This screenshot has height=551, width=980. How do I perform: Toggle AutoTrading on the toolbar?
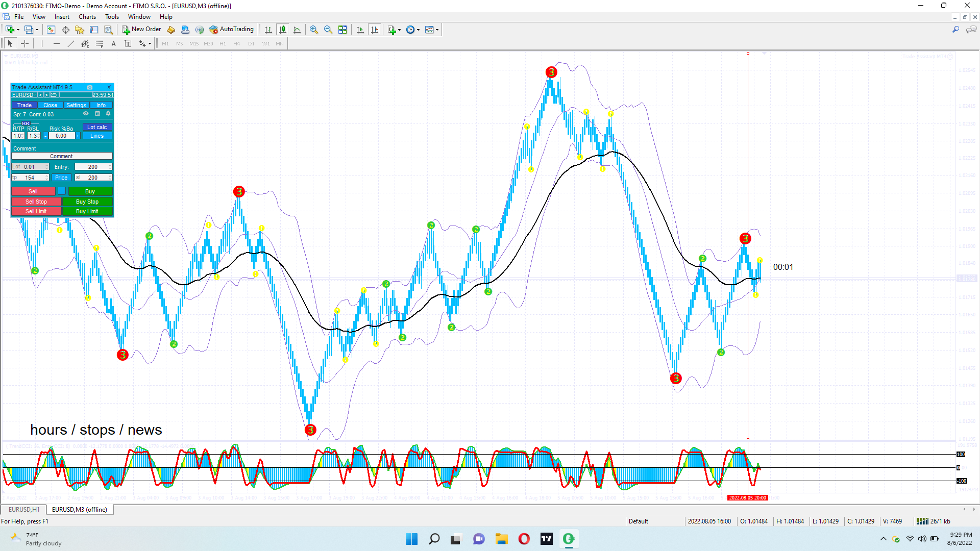(232, 30)
